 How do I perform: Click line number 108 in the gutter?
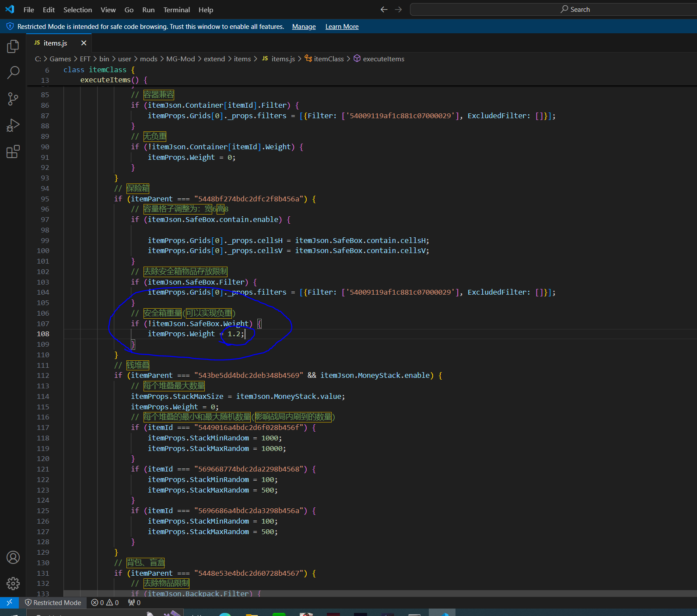click(43, 334)
